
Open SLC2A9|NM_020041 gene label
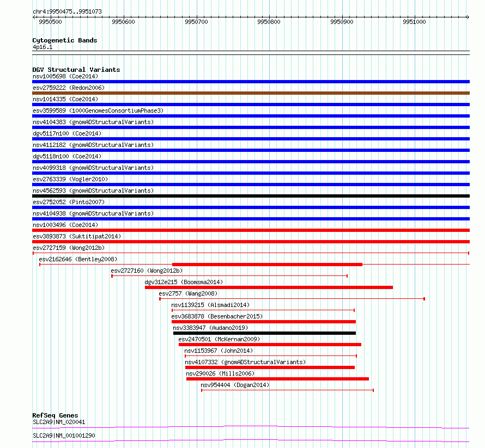point(59,422)
